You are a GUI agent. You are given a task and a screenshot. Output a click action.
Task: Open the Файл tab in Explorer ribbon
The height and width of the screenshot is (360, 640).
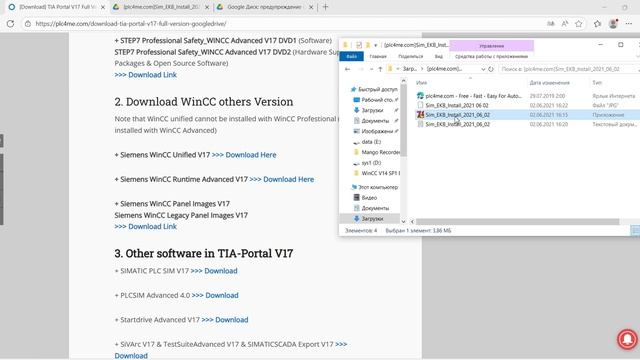coord(351,56)
